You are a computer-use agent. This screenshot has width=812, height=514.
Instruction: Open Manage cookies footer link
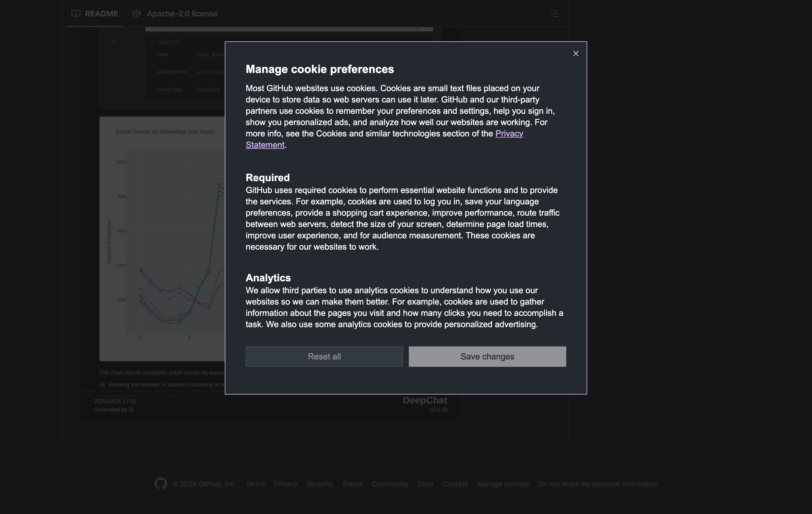503,484
